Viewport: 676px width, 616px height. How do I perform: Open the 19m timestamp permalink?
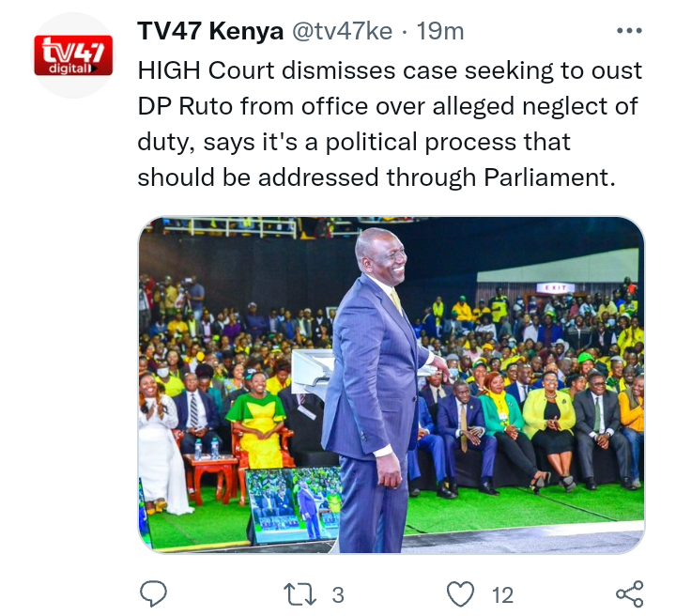[x=440, y=31]
